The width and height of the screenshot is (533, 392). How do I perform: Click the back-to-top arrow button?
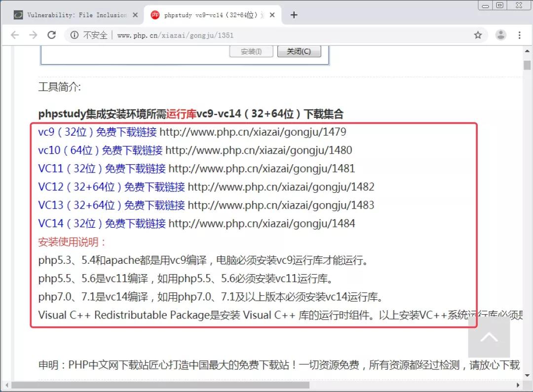click(x=489, y=337)
